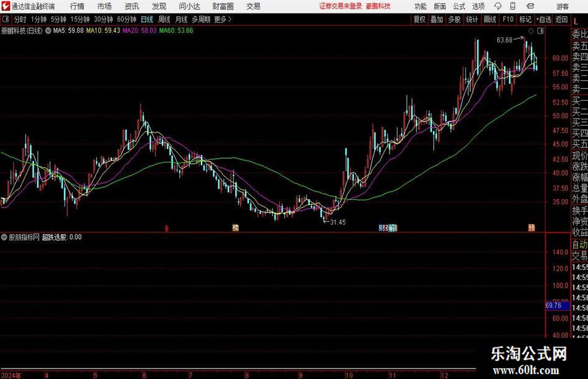Image resolution: width=588 pixels, height=379 pixels.
Task: Click the 自动 label in right panel
Action: pos(580,245)
